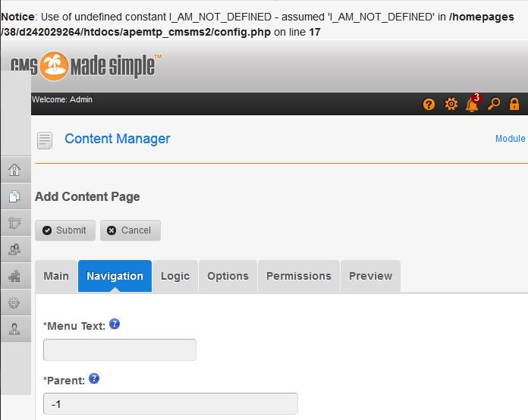Open the Users and Groups sidebar icon
This screenshot has height=420, width=528.
(x=14, y=249)
